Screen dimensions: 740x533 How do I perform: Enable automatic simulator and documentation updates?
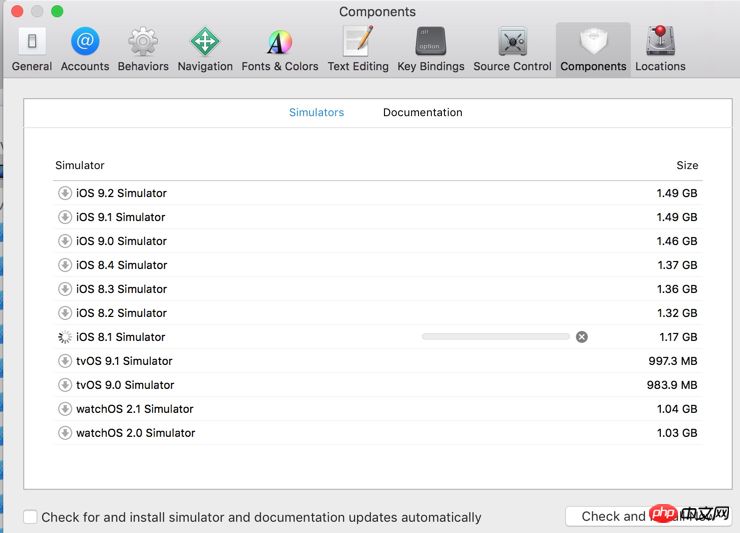[x=30, y=516]
